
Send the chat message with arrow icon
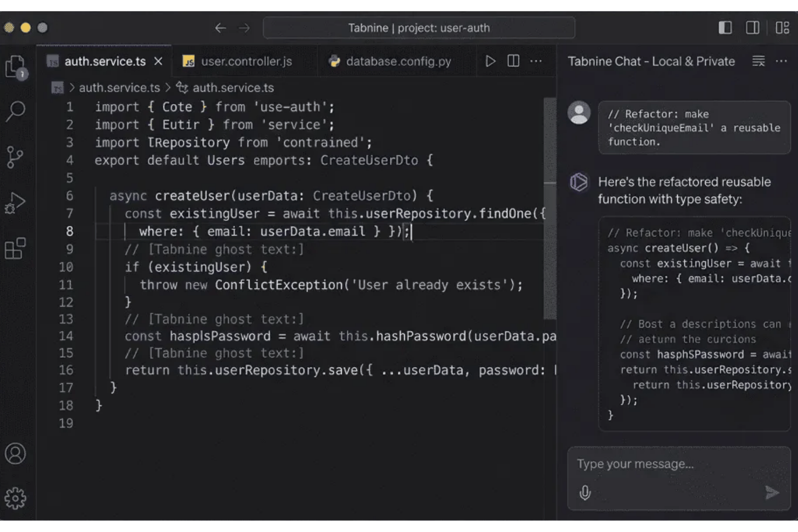772,492
